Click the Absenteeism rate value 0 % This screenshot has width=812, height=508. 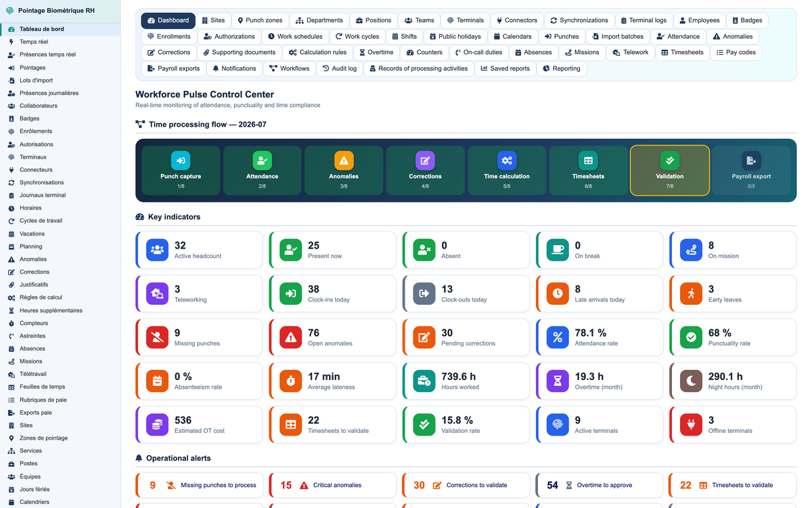tap(183, 377)
